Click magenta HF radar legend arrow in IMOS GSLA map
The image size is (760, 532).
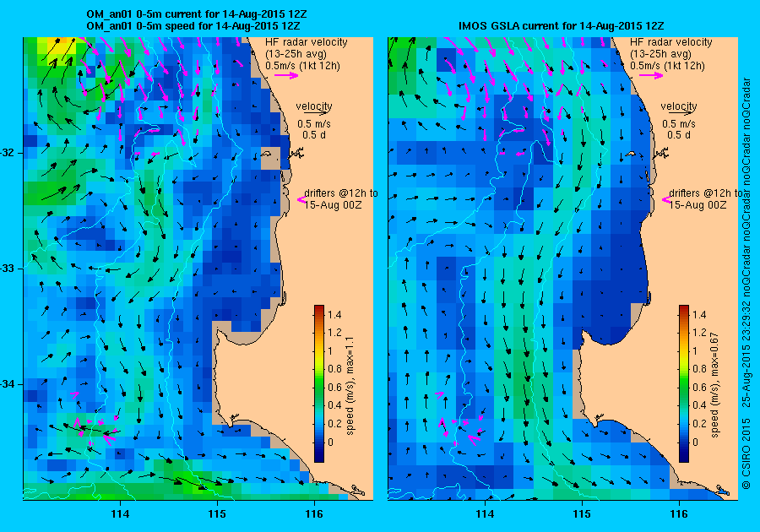[x=651, y=75]
